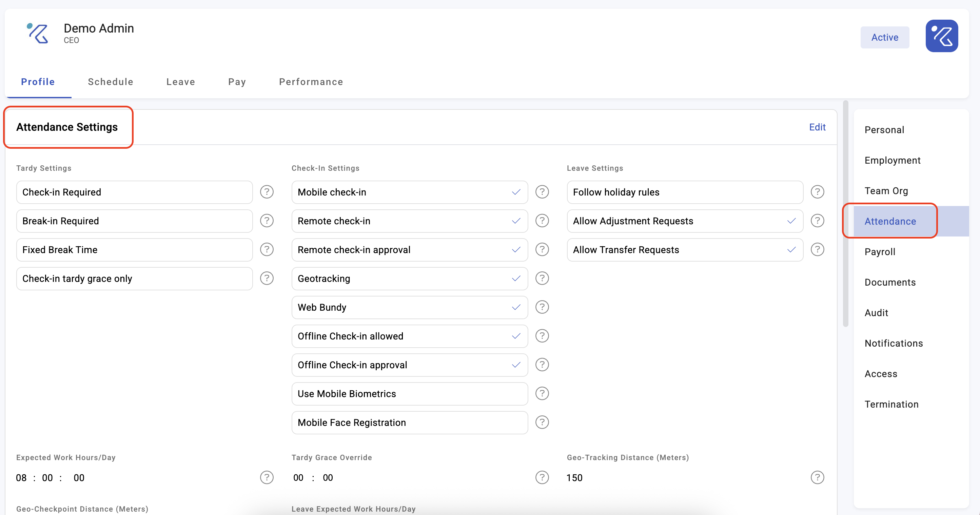980x515 pixels.
Task: Open help for Check-in Required
Action: click(x=267, y=192)
